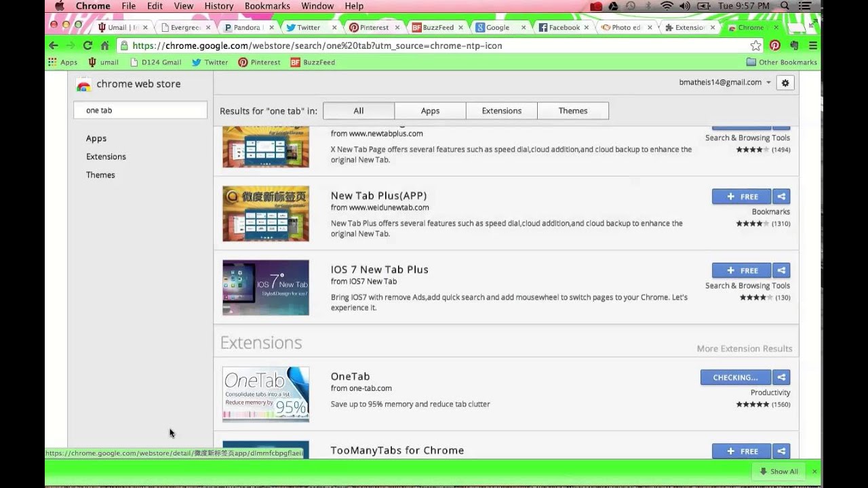Viewport: 868px width, 488px height.
Task: Add New Tab Plus(APP) with Free button
Action: tap(741, 197)
